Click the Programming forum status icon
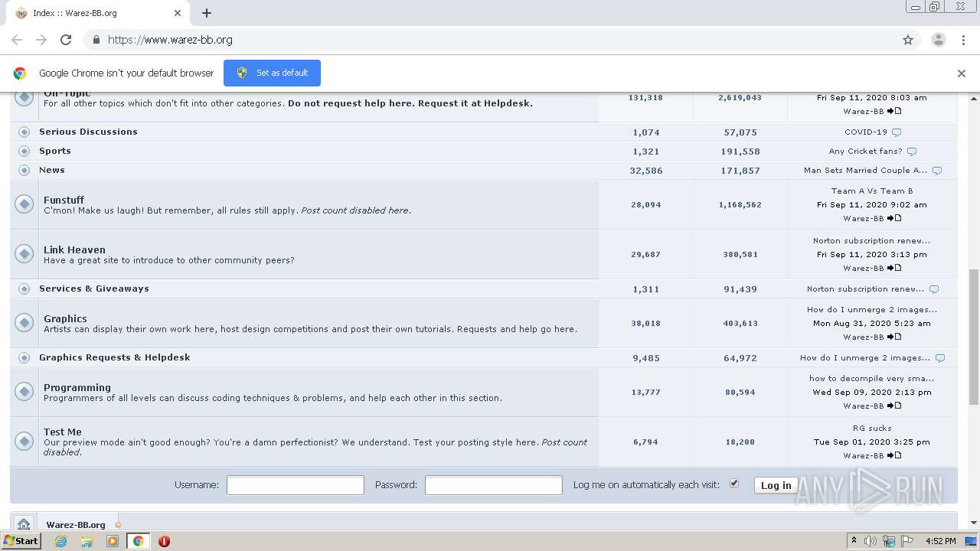This screenshot has height=551, width=980. [x=24, y=391]
